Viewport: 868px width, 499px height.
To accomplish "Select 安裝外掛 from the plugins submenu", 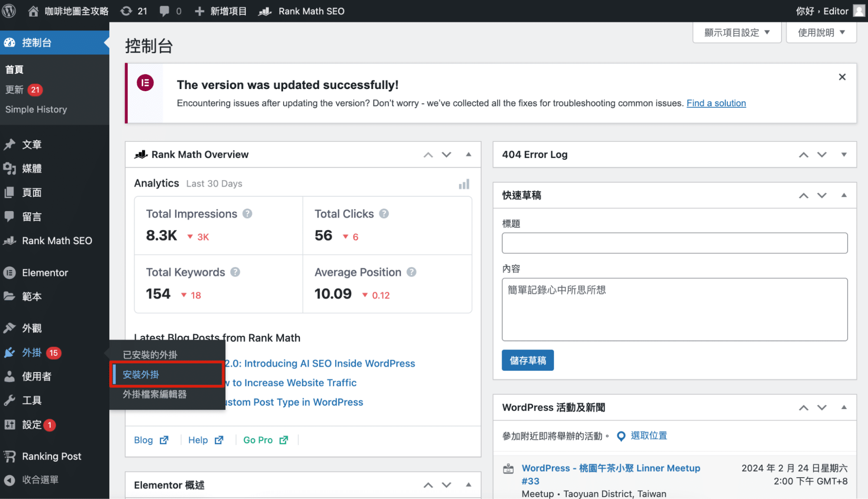I will [141, 374].
